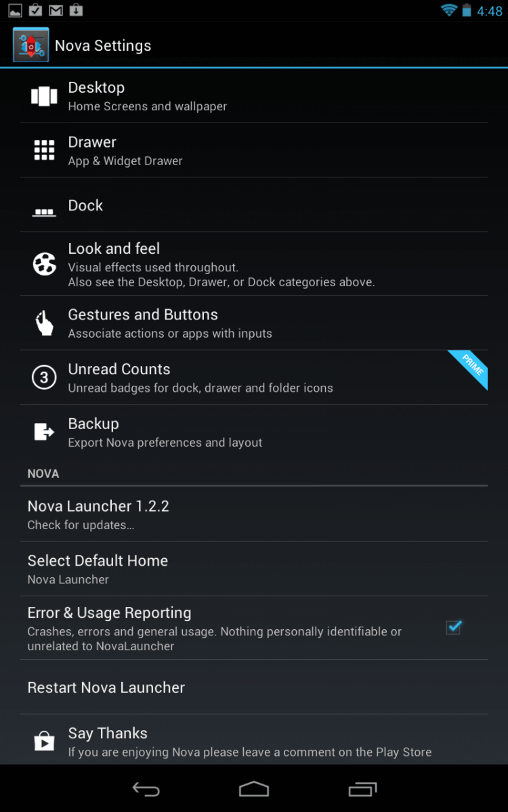Open Say Thanks Play Store link
The width and height of the screenshot is (508, 812).
[x=254, y=740]
